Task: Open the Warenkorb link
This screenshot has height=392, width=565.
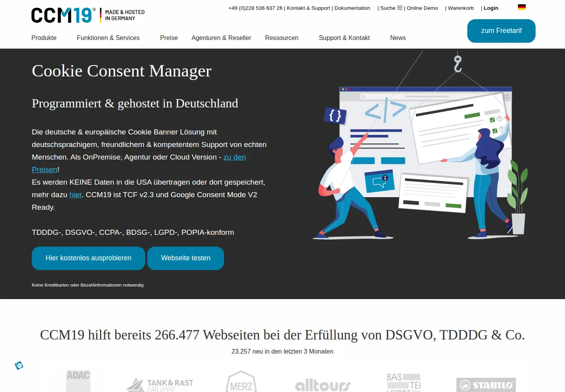Action: point(461,8)
